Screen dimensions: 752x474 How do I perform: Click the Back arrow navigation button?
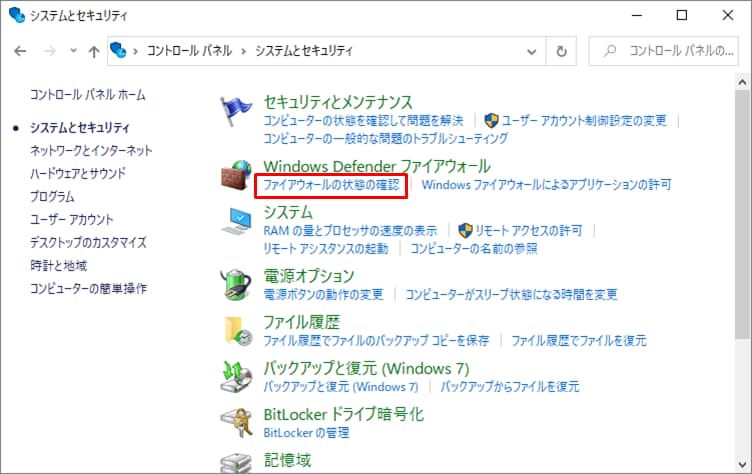pos(20,51)
